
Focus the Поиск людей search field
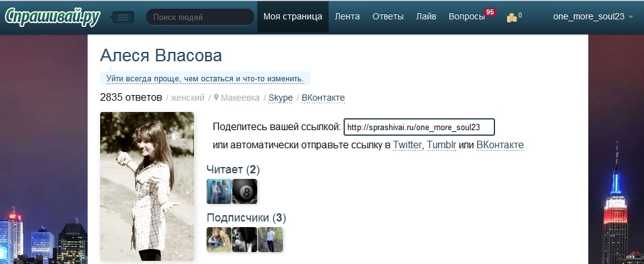200,18
